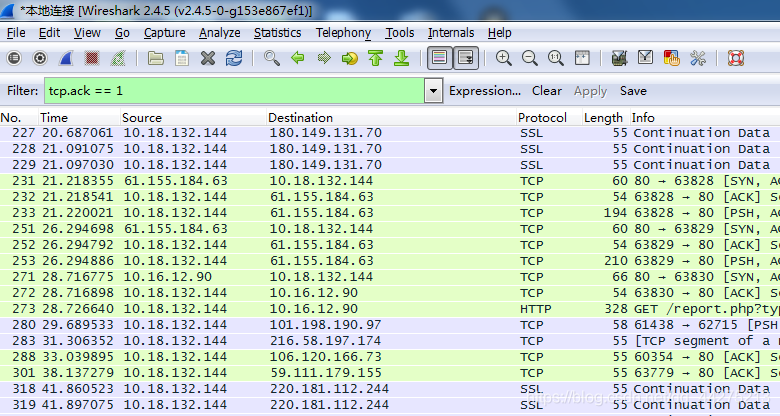
Task: Expand the filter history dropdown arrow
Action: (x=433, y=91)
